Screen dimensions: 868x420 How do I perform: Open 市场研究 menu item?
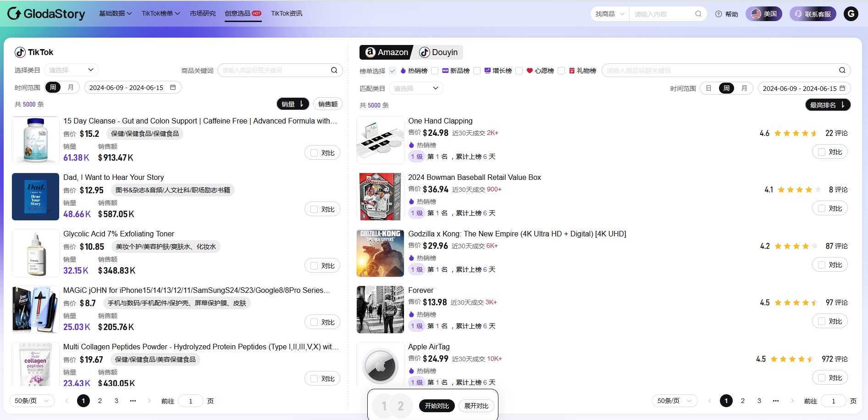[203, 13]
